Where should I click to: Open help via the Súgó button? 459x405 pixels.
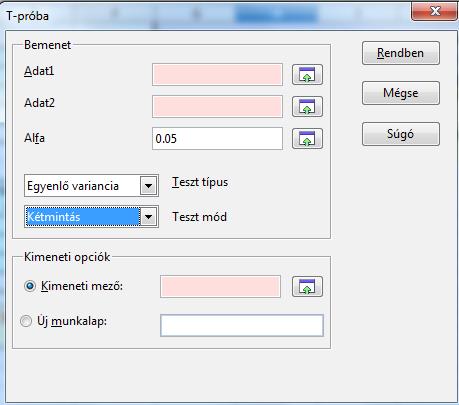(401, 134)
